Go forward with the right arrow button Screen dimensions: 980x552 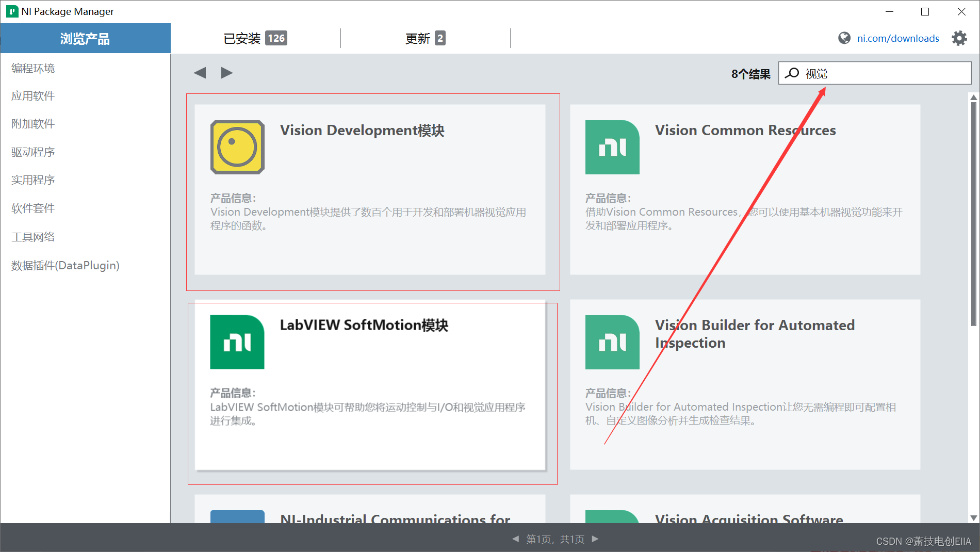(227, 73)
